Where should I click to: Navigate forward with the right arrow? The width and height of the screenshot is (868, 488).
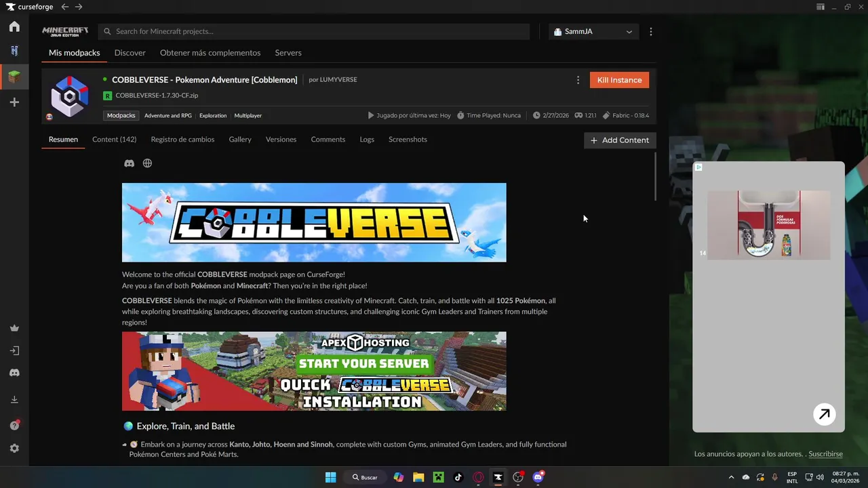tap(79, 7)
